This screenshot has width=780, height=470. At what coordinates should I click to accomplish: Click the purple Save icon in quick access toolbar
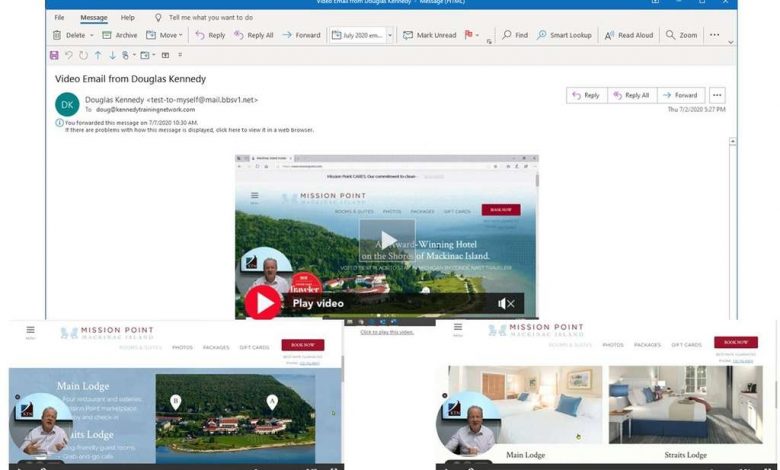[54, 55]
